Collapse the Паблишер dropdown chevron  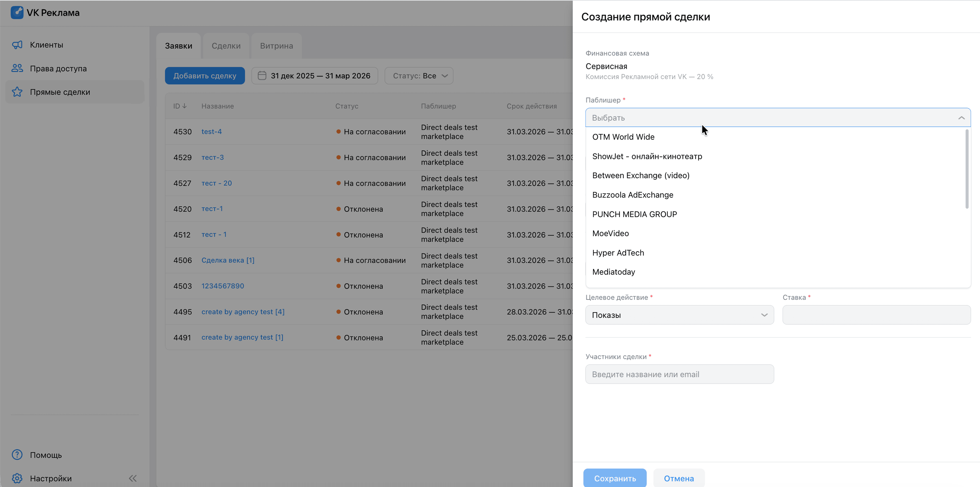pyautogui.click(x=961, y=118)
